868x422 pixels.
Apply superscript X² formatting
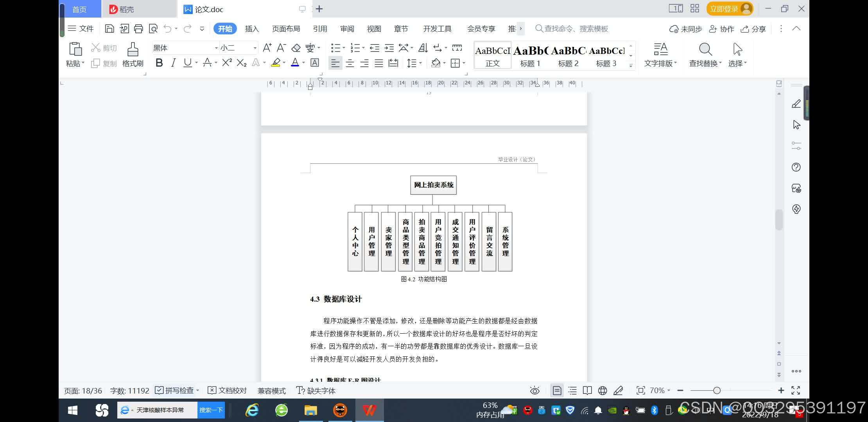(x=227, y=63)
